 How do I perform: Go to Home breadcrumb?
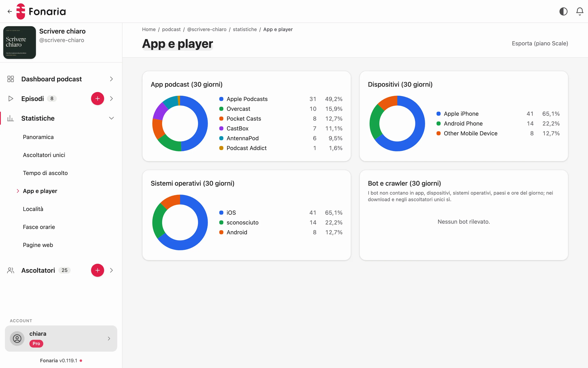149,29
